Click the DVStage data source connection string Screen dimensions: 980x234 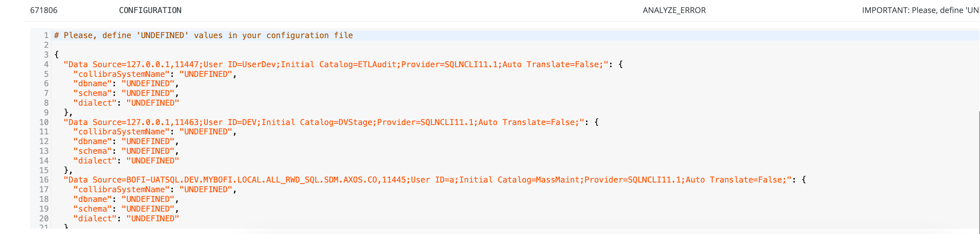[x=324, y=122]
